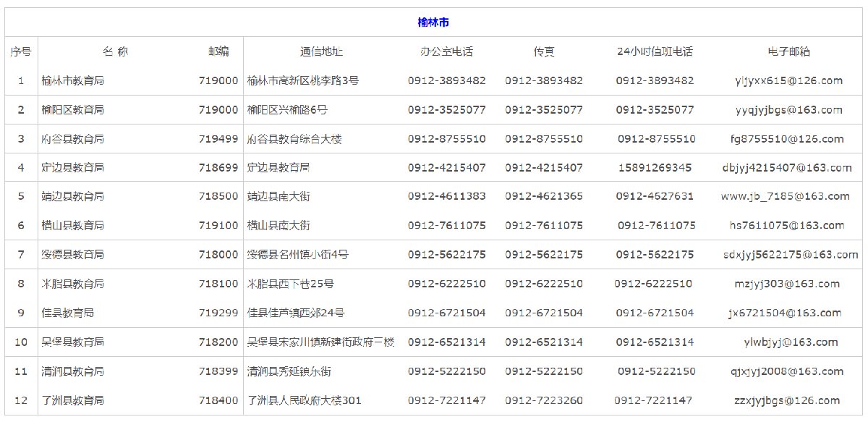Select the fax number 0912-4621365
The width and height of the screenshot is (868, 422).
tap(544, 196)
